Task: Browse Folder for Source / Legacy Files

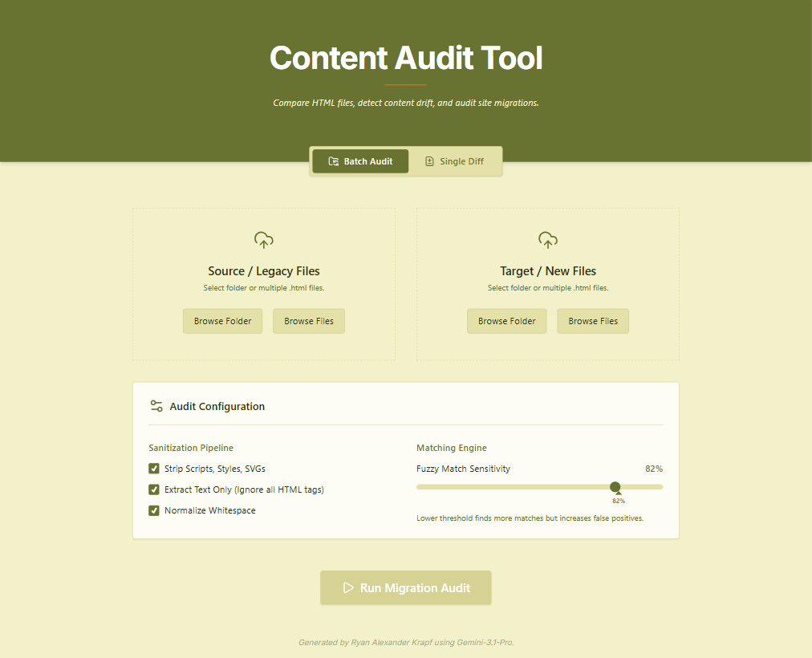Action: coord(223,321)
